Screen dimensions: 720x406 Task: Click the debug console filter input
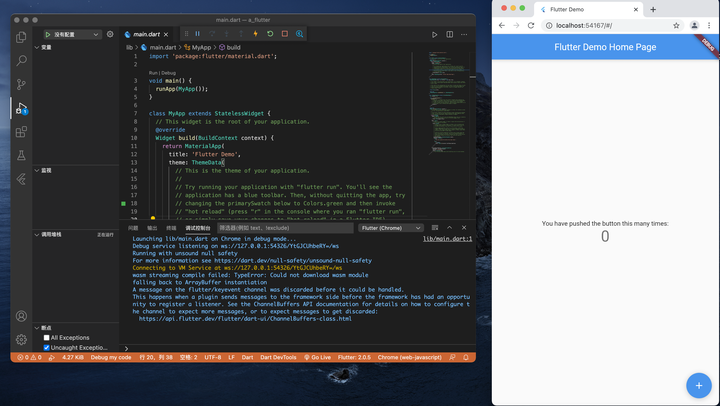(x=285, y=228)
